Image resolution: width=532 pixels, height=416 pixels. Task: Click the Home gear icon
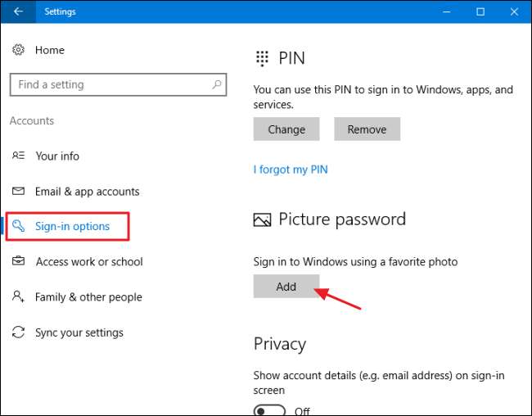pos(18,50)
